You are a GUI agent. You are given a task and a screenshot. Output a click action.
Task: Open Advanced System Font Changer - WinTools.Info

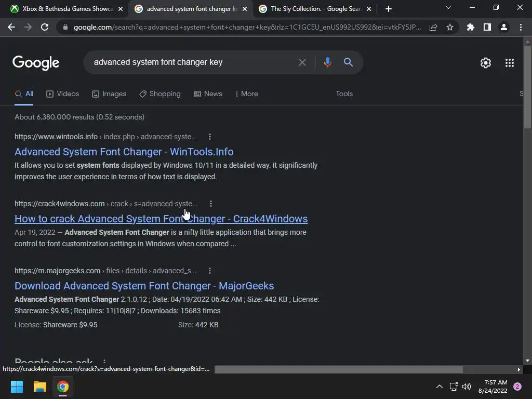(x=124, y=152)
